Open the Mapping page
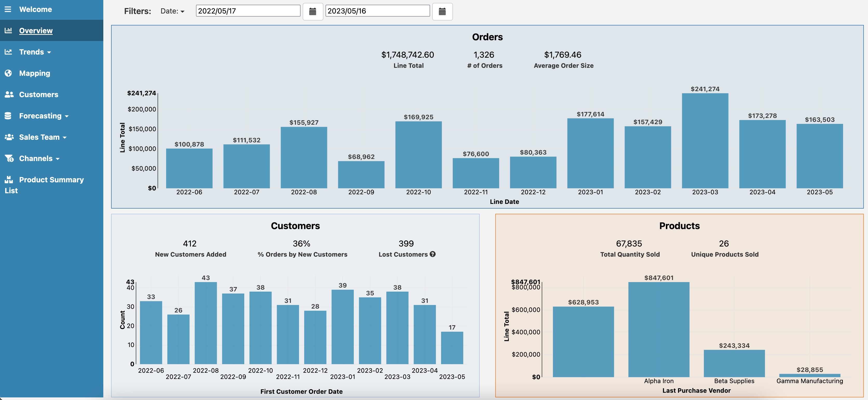This screenshot has height=400, width=868. (34, 73)
